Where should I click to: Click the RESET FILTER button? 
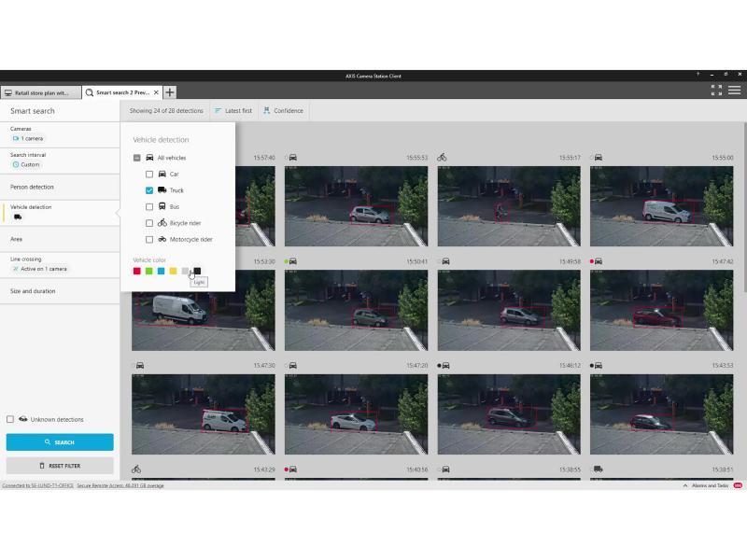click(60, 465)
